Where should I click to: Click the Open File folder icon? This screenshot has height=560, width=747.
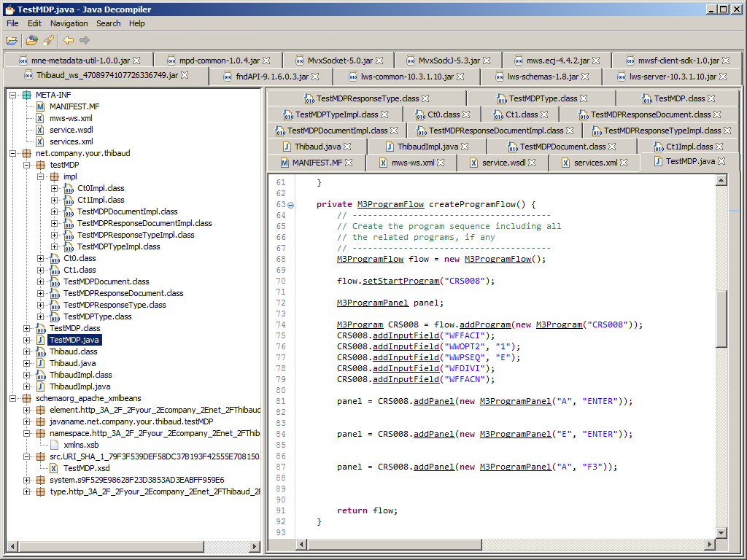[x=12, y=40]
